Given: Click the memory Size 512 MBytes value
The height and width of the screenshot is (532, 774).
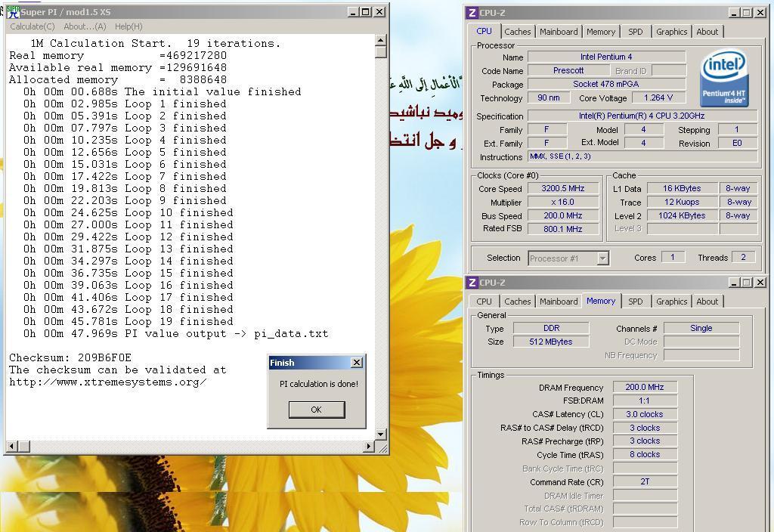Looking at the screenshot, I should [x=551, y=342].
